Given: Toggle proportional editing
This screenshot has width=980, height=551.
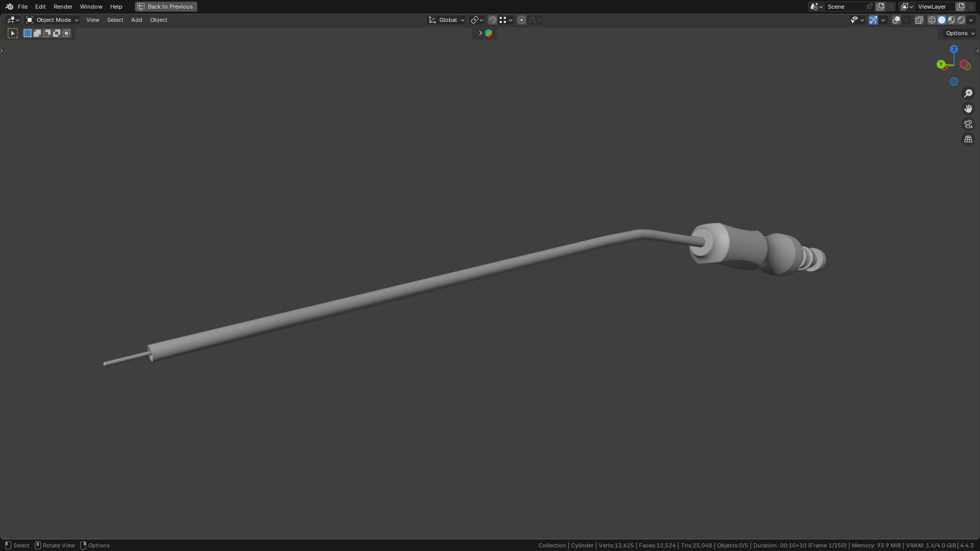Looking at the screenshot, I should (522, 20).
